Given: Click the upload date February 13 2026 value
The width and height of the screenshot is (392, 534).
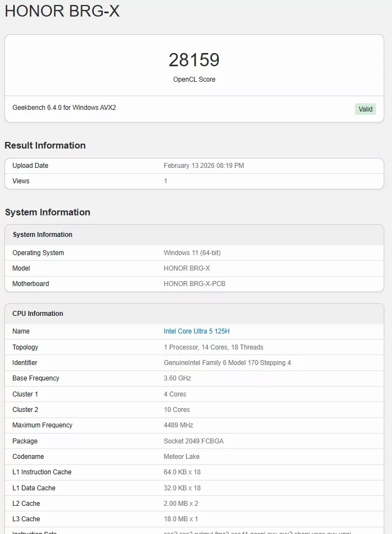Looking at the screenshot, I should pos(204,166).
